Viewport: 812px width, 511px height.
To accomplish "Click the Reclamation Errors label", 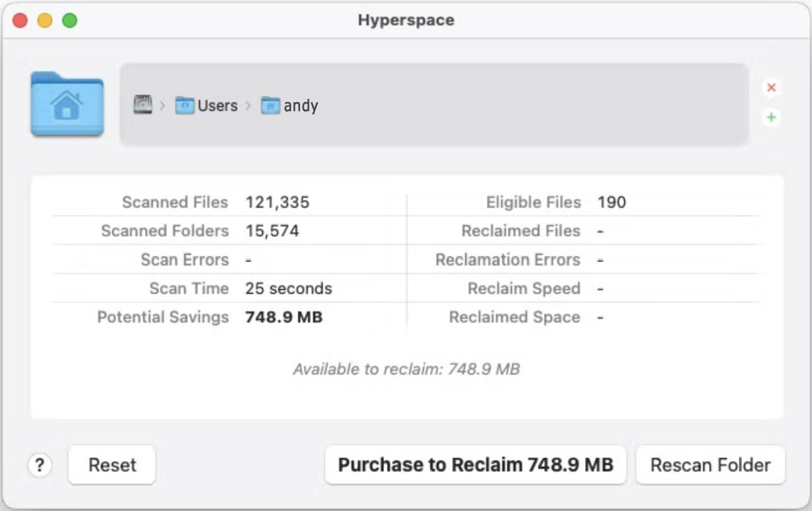I will 507,260.
